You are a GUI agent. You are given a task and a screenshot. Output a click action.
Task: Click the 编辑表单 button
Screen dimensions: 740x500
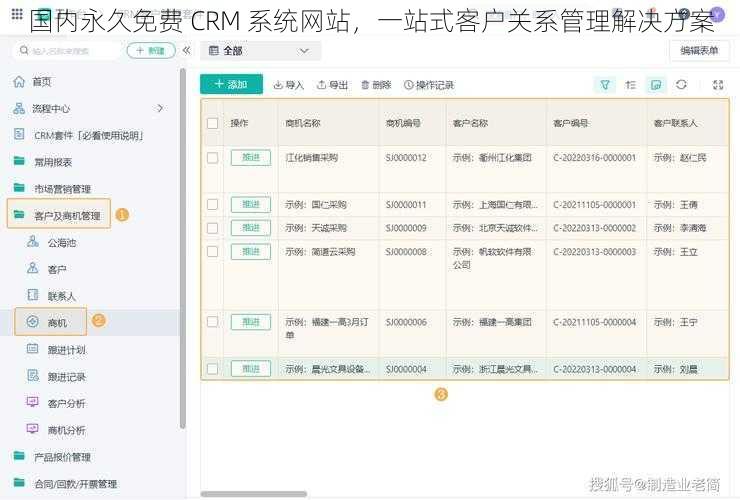pyautogui.click(x=699, y=51)
